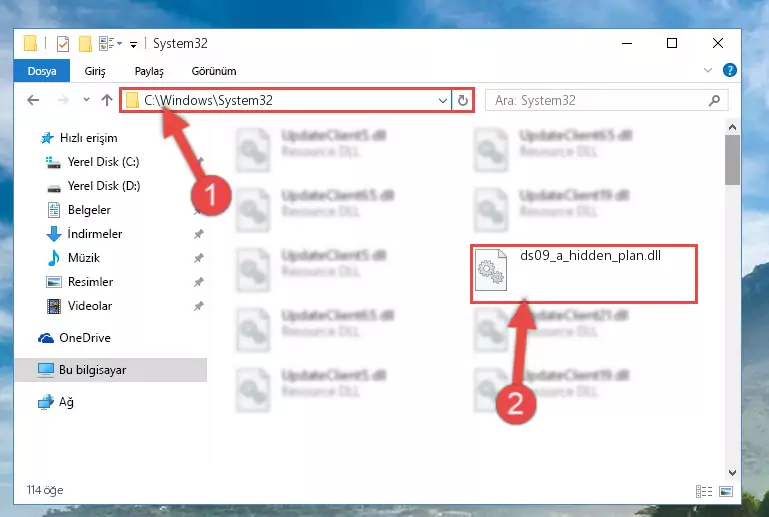Switch to details view icon in status bar

704,491
